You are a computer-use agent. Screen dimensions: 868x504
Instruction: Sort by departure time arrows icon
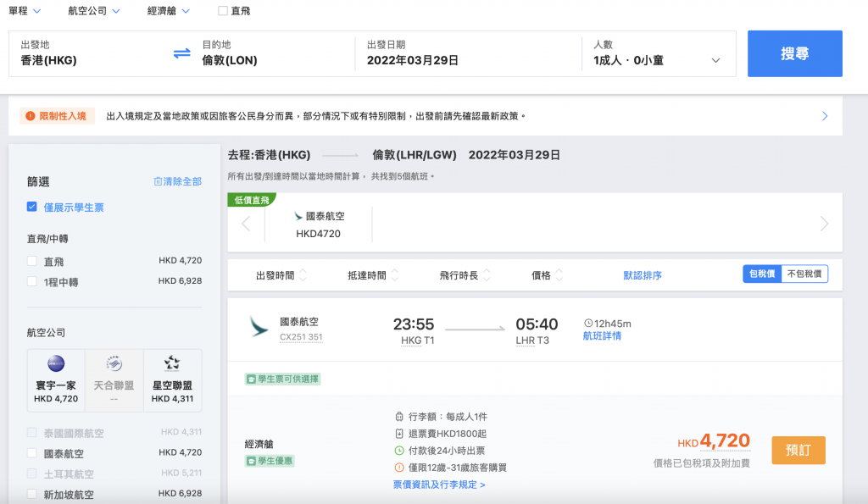pos(303,275)
